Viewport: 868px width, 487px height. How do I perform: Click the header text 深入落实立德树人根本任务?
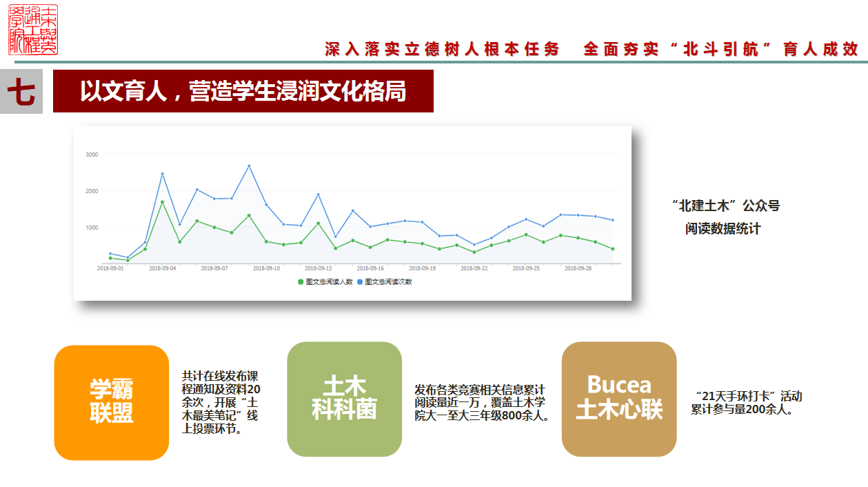(x=442, y=49)
